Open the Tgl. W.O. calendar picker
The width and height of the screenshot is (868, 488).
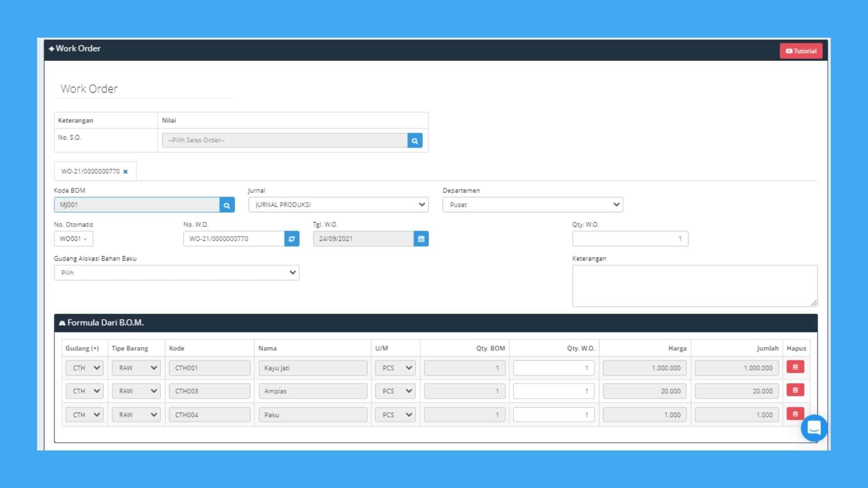tap(421, 239)
